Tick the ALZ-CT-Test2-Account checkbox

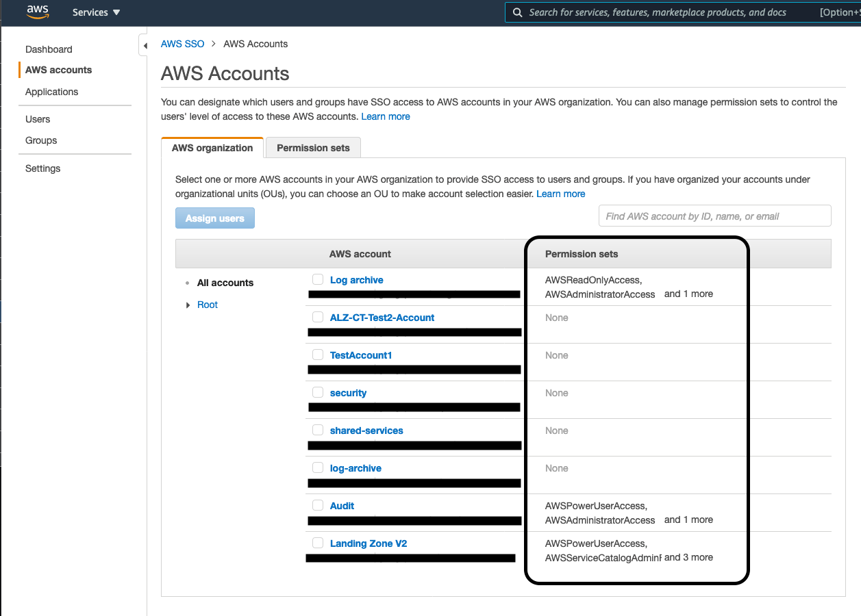[318, 317]
